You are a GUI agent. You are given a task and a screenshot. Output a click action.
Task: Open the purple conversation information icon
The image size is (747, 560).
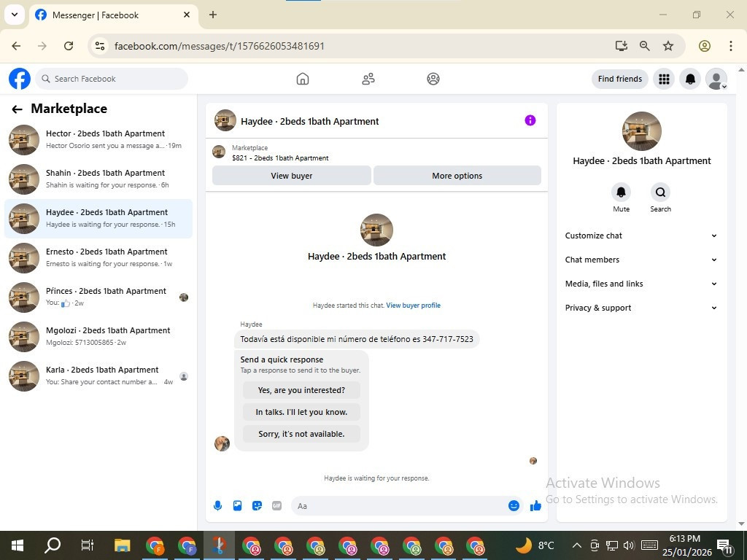tap(530, 120)
